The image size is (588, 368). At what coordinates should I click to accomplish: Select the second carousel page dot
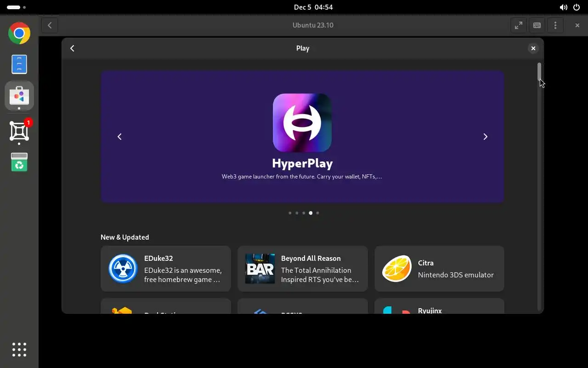tap(297, 213)
